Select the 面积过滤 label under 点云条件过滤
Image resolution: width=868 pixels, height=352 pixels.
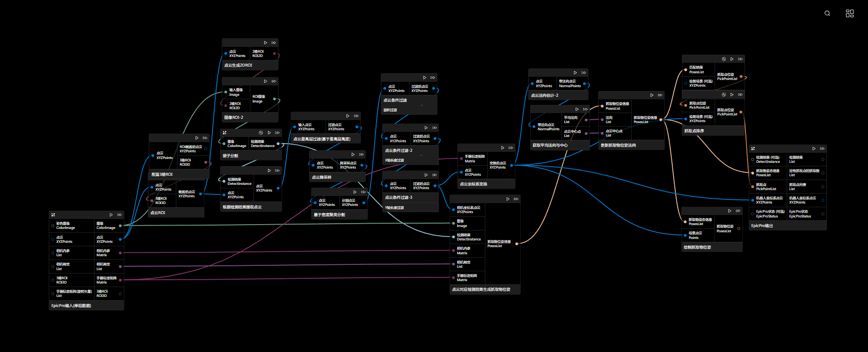point(390,110)
